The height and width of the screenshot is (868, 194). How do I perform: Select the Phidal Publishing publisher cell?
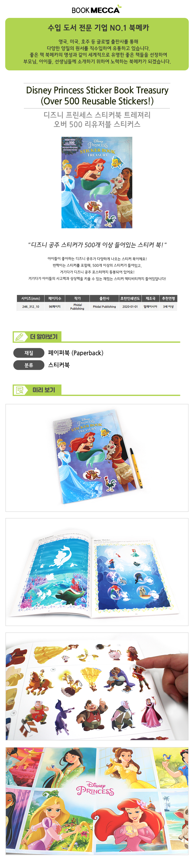(x=104, y=307)
